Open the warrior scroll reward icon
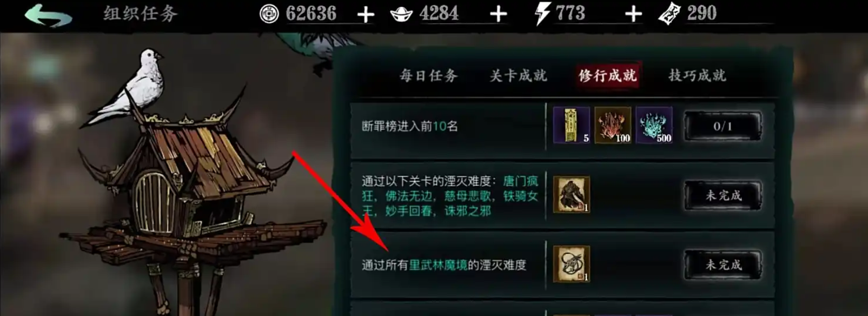868x316 pixels. [x=571, y=194]
